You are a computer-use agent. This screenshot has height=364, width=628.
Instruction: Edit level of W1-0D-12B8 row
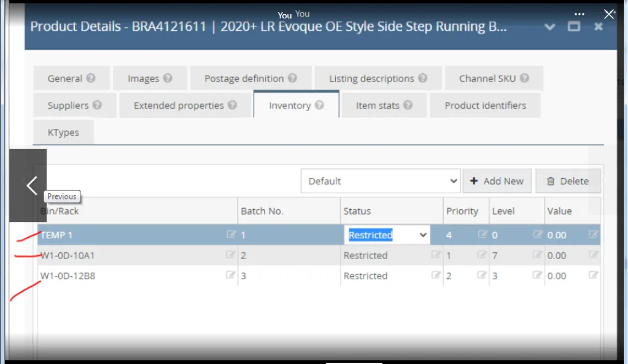[x=537, y=275]
